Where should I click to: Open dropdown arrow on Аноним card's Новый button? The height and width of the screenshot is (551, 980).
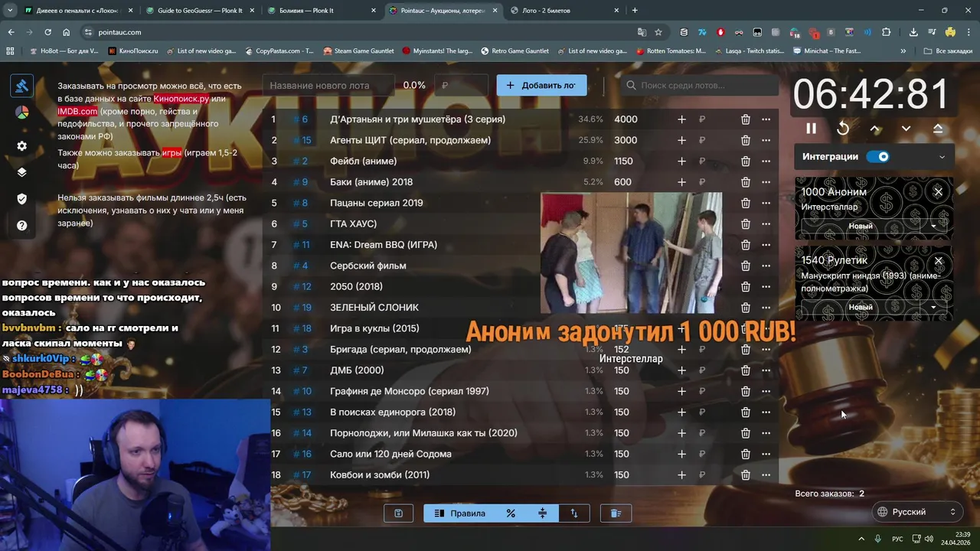click(933, 227)
